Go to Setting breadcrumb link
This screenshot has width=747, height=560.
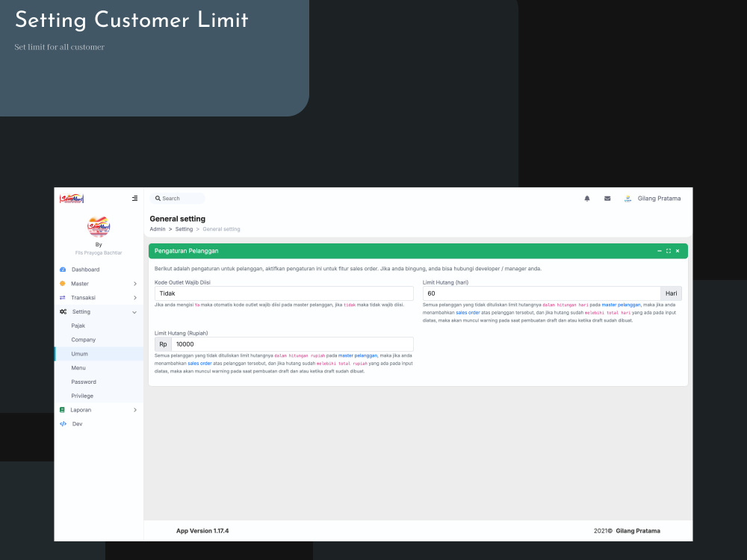184,229
